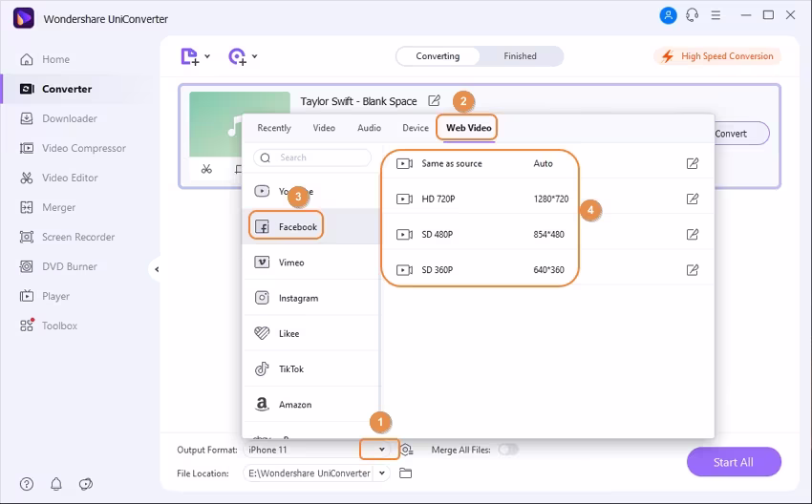
Task: Select YouTube in the platform list
Action: [310, 192]
